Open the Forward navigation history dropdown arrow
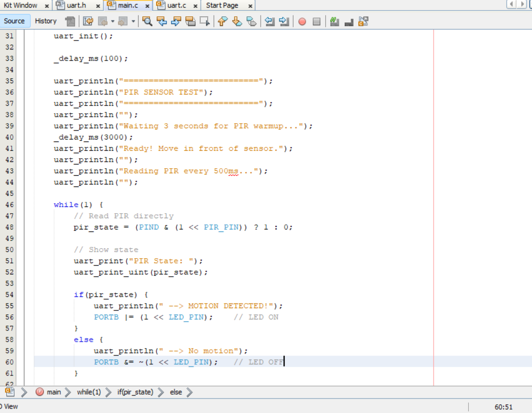532x413 pixels. pyautogui.click(x=133, y=21)
